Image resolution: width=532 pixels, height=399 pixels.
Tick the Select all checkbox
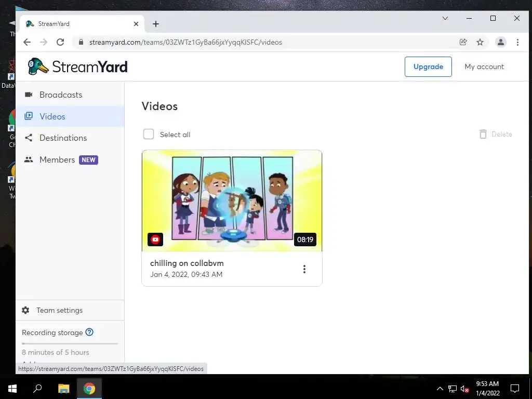(x=148, y=134)
